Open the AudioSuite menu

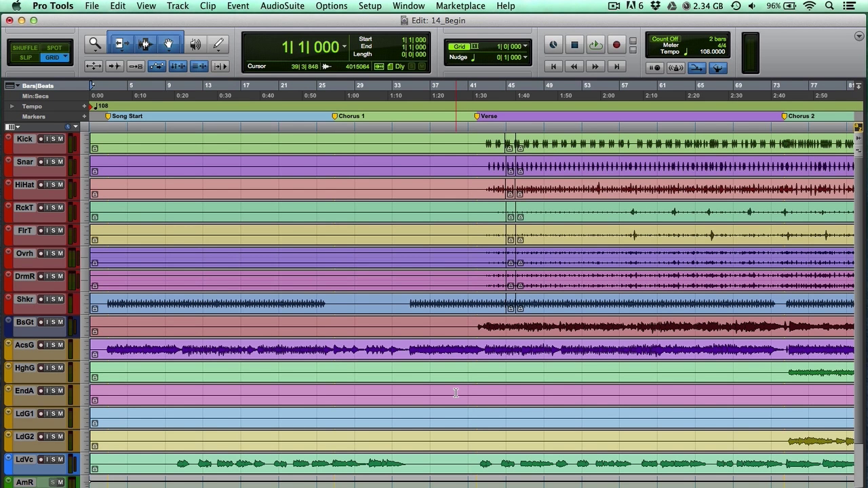282,6
